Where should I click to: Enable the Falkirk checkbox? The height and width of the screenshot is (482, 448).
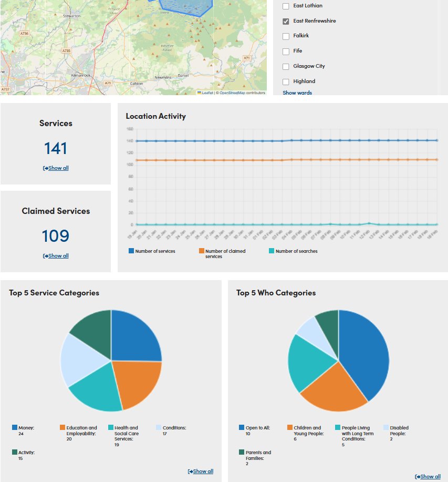pos(285,37)
